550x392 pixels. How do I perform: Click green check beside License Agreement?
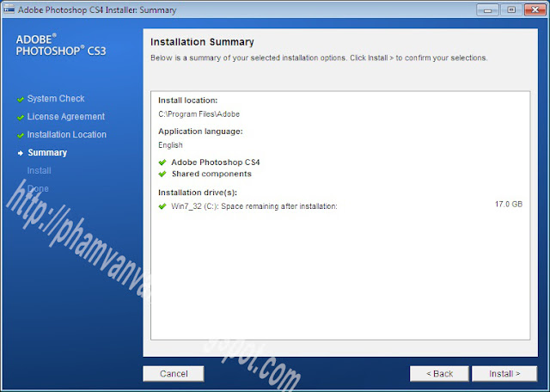click(x=21, y=118)
